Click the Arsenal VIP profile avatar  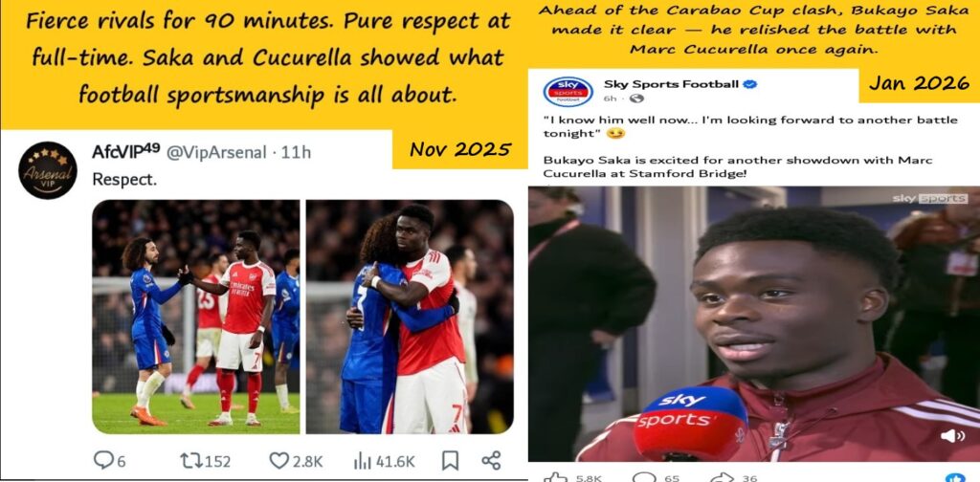tap(48, 170)
